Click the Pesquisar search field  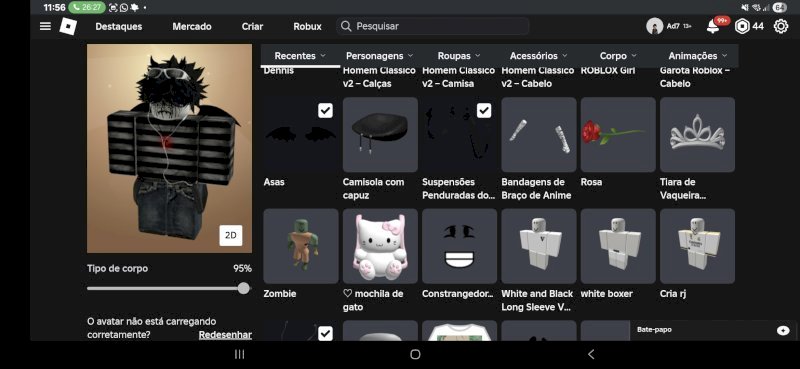[432, 26]
